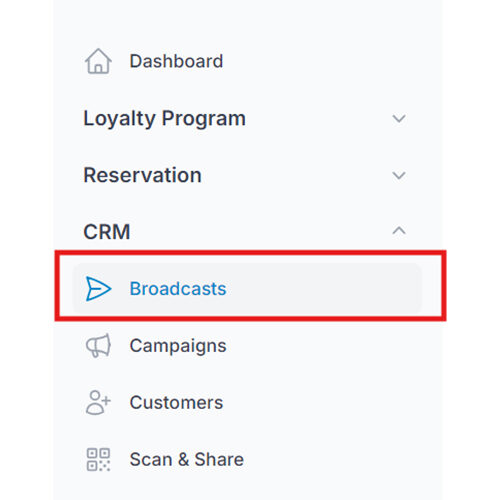The width and height of the screenshot is (500, 500).
Task: Open Scan & Share text label
Action: click(187, 460)
